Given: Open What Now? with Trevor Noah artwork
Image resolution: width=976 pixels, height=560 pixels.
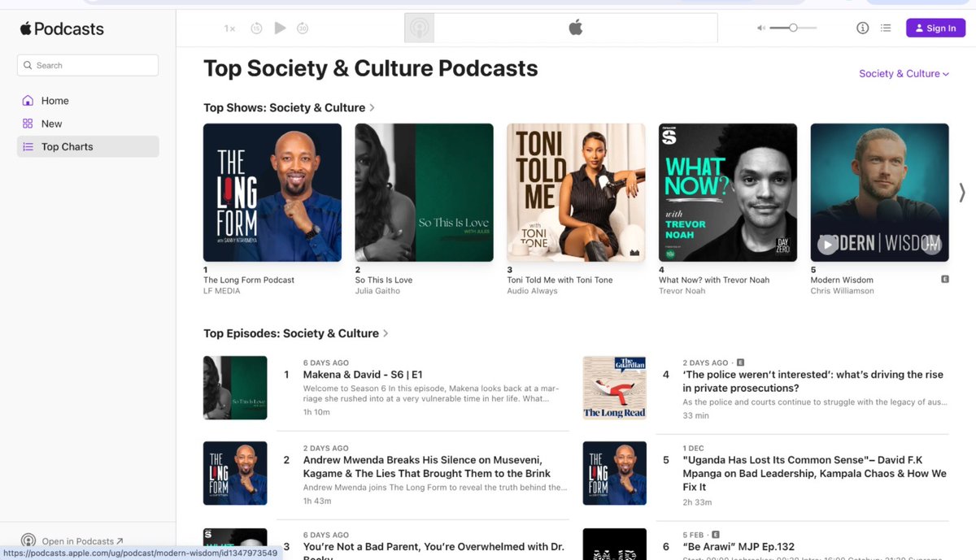Looking at the screenshot, I should point(728,193).
